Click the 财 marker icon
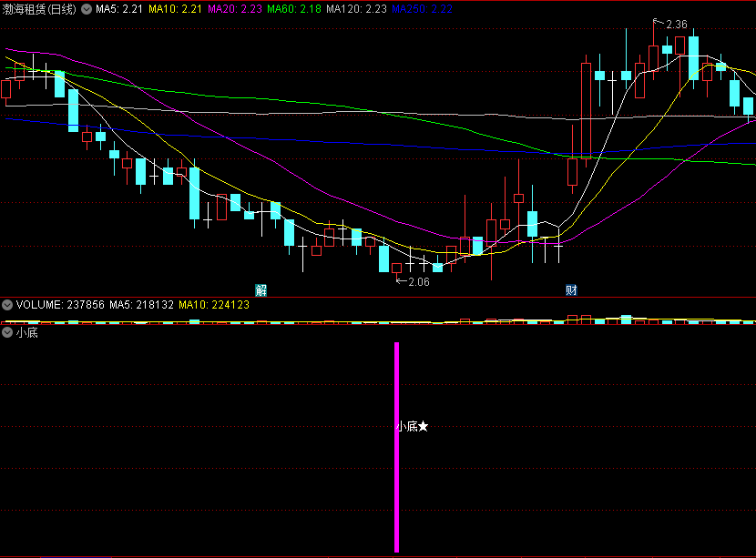This screenshot has height=558, width=756. pyautogui.click(x=571, y=289)
